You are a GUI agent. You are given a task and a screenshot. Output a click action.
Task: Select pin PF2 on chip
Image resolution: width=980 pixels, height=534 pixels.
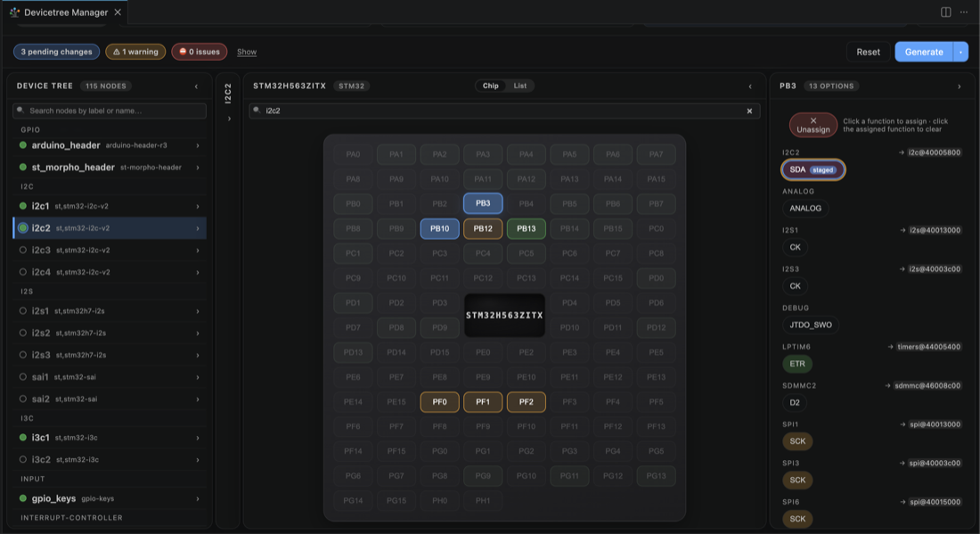527,401
